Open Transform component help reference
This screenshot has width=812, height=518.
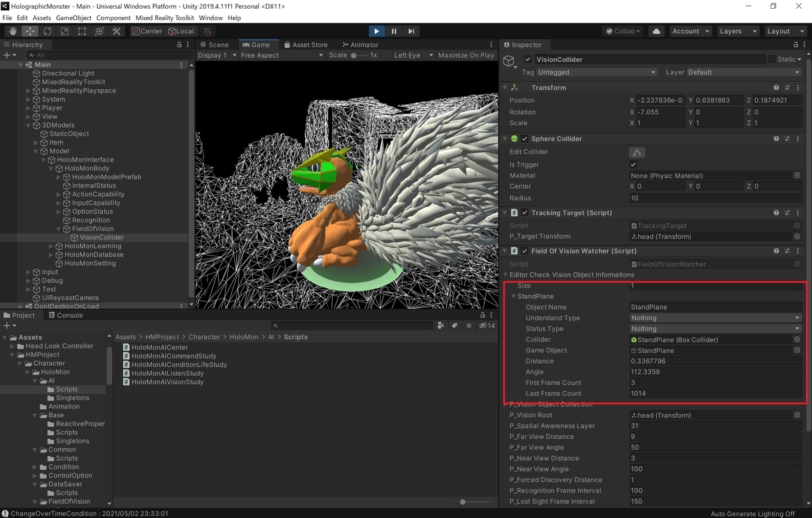point(776,88)
